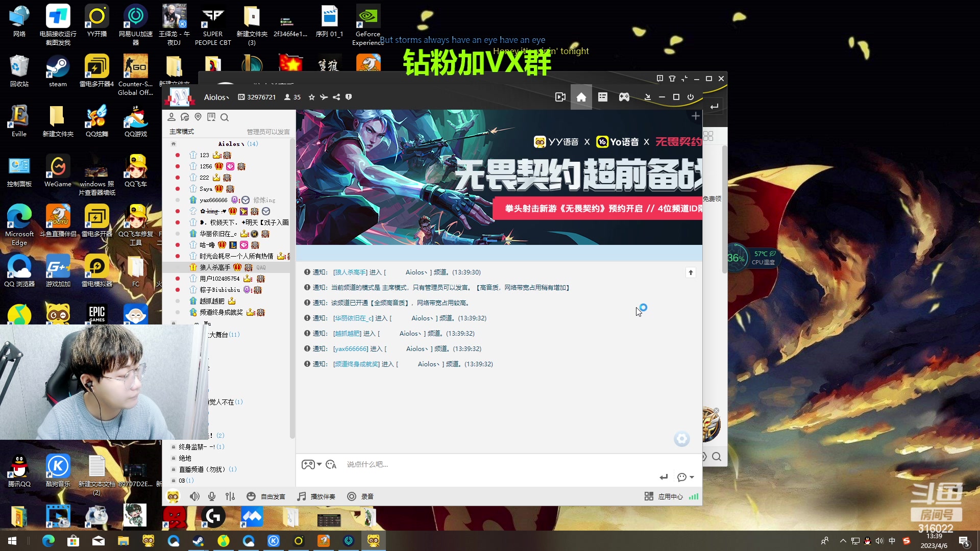
Task: Open the steam desktop shortcut
Action: click(58, 71)
